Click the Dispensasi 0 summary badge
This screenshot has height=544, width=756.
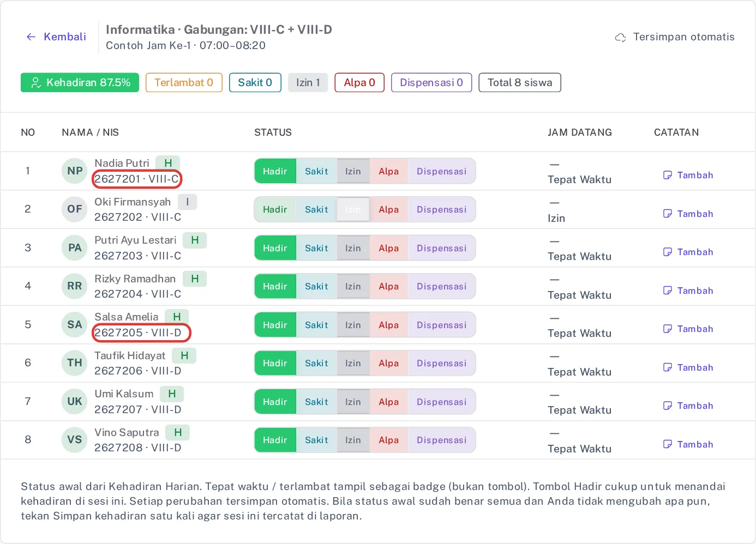pos(431,83)
